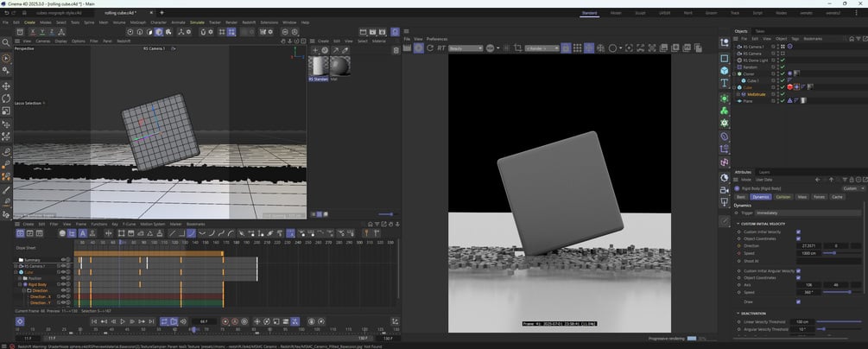Add new material with plus icon

coord(315,50)
